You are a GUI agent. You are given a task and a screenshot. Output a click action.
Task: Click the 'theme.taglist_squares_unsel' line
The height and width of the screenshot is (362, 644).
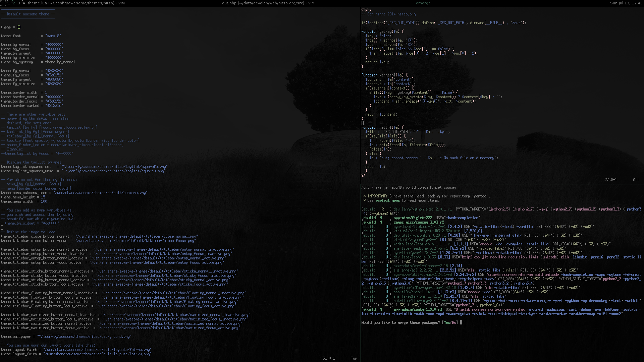point(83,171)
